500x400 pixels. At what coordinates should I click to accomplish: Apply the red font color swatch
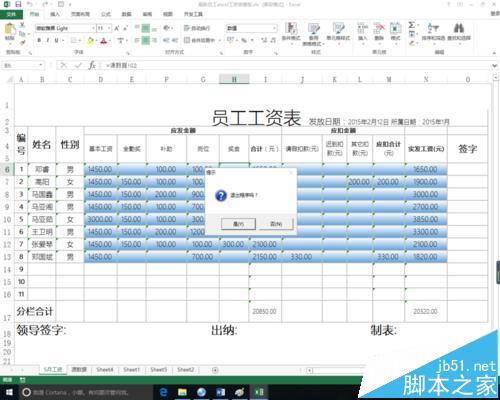[x=104, y=40]
